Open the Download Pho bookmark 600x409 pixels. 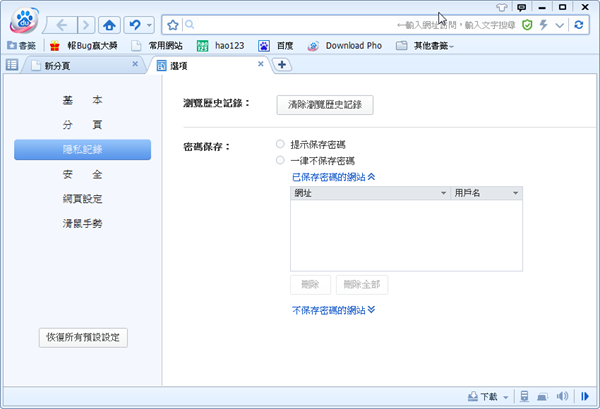point(345,46)
